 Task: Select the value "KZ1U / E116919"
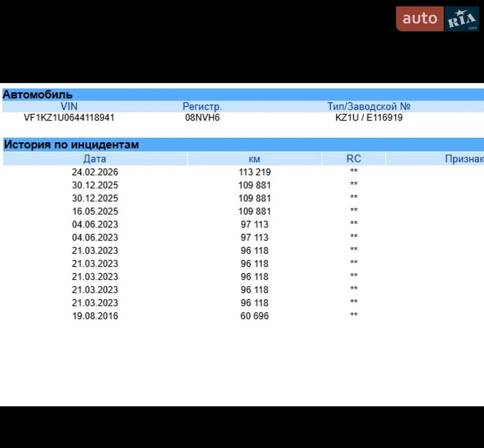coord(369,118)
